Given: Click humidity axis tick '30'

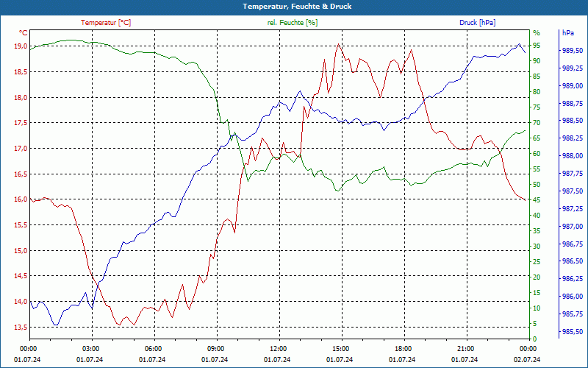Looking at the screenshot, I should [x=537, y=247].
